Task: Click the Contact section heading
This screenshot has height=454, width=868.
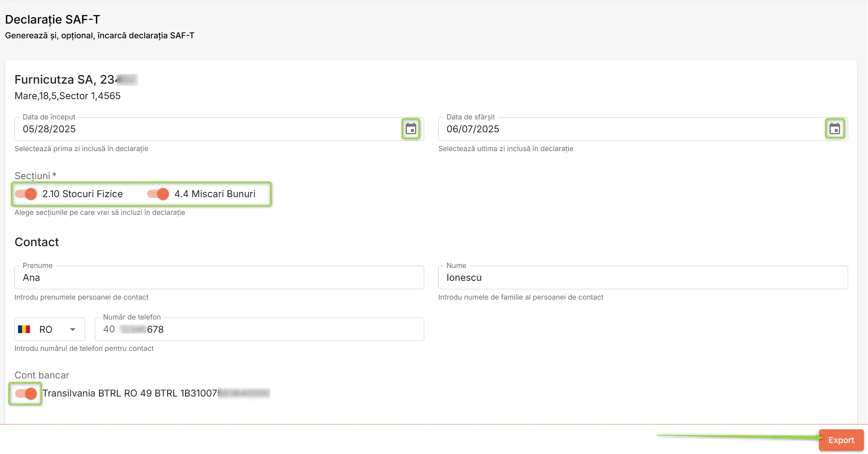Action: coord(37,242)
